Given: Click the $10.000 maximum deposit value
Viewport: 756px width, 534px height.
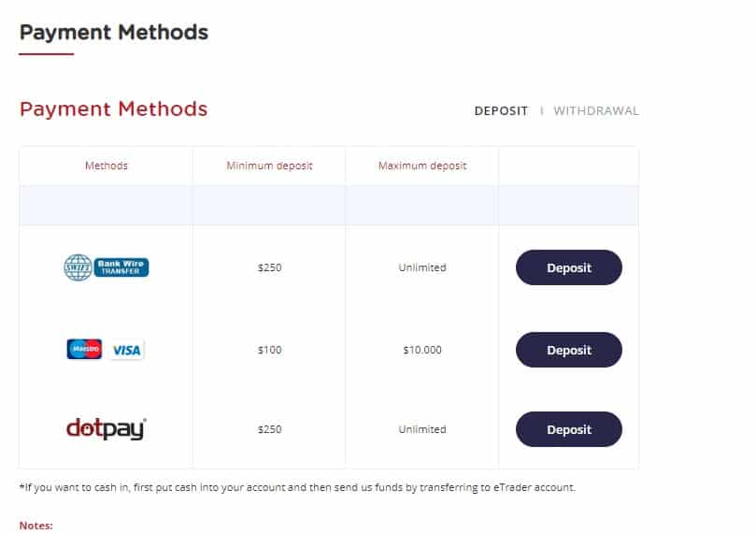Looking at the screenshot, I should pos(422,350).
